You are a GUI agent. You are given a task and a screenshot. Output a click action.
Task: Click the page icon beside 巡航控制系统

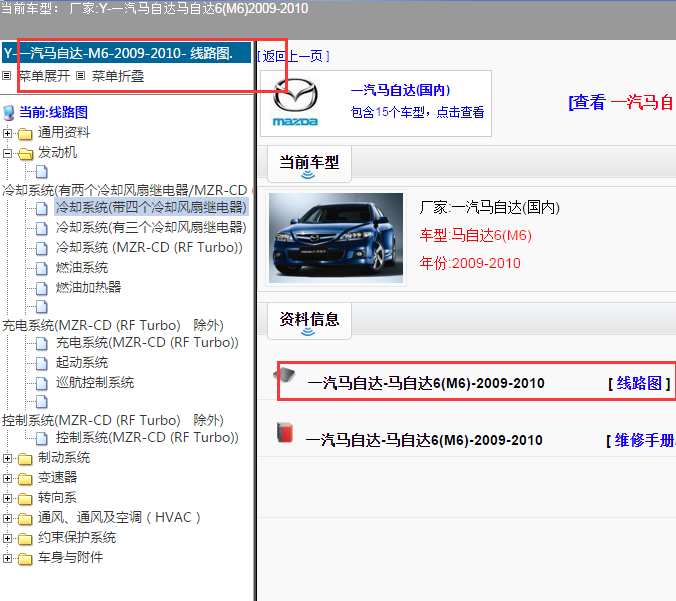(42, 383)
